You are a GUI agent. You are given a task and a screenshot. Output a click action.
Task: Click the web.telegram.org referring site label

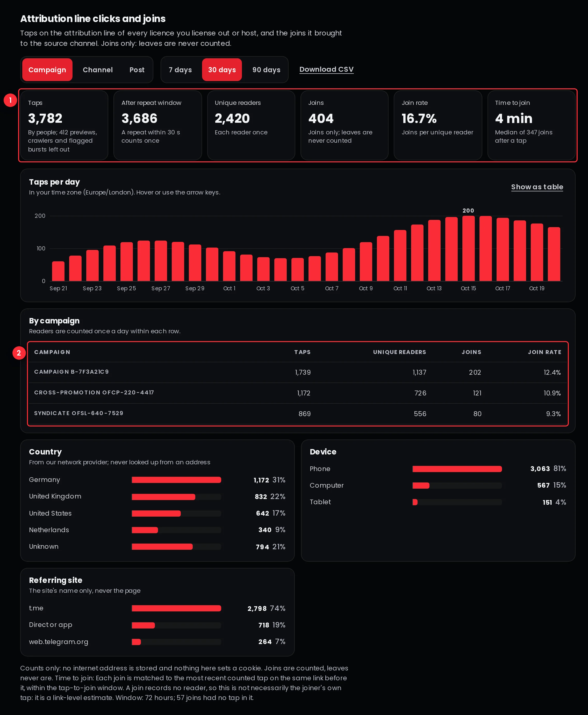59,642
